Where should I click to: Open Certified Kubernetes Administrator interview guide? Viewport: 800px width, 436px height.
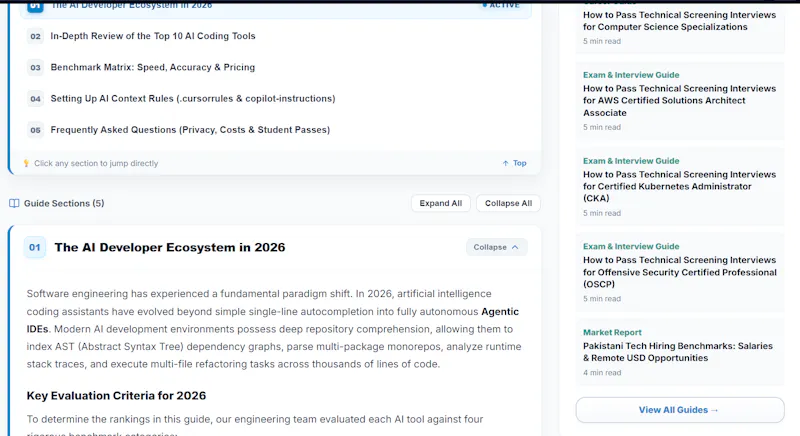pyautogui.click(x=679, y=186)
